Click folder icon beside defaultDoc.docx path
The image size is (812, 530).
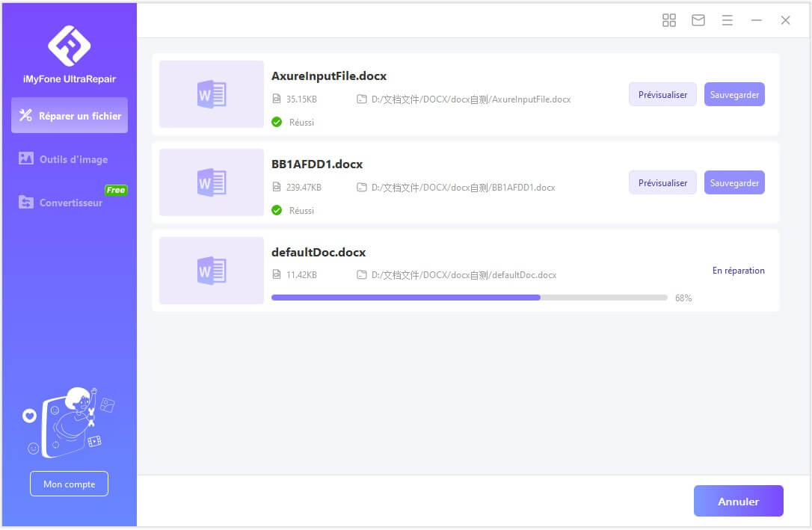(x=362, y=275)
